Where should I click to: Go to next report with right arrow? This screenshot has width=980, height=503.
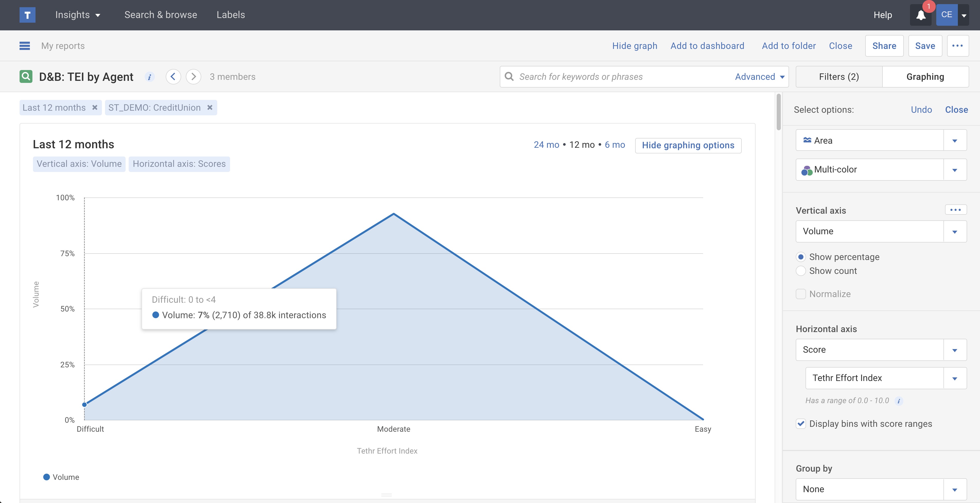point(193,77)
